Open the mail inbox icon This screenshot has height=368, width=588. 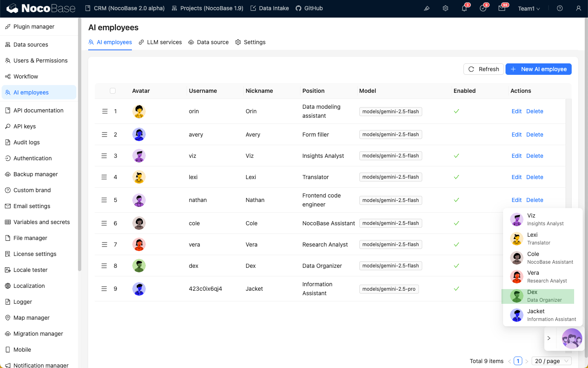click(502, 8)
